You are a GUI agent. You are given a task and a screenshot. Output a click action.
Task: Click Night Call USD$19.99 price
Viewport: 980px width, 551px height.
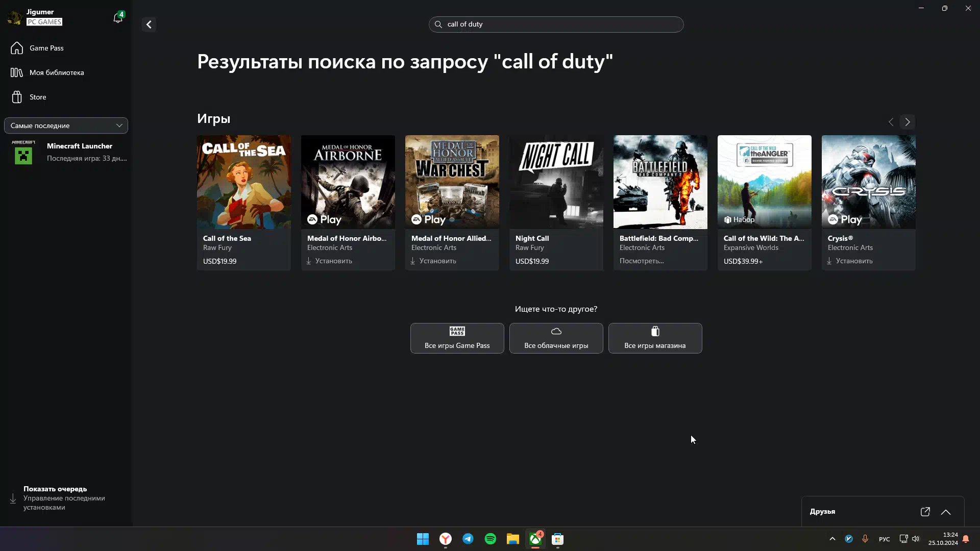(x=532, y=261)
